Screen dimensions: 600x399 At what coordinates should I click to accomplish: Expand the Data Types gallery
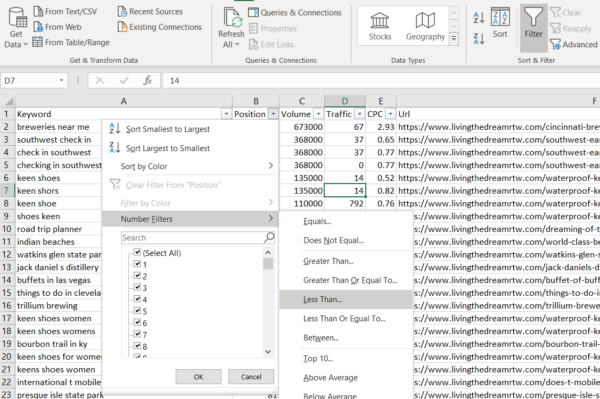454,39
